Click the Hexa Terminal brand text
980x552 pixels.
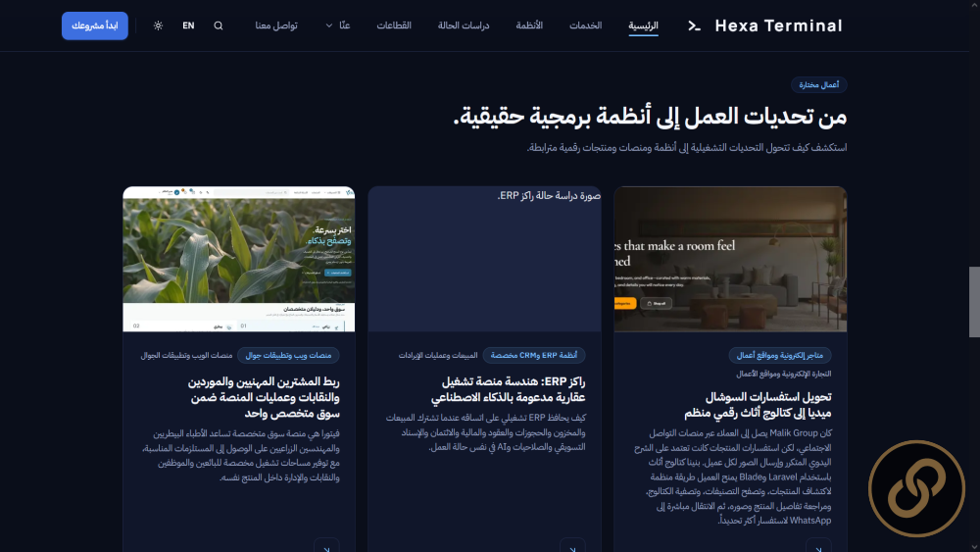(779, 25)
